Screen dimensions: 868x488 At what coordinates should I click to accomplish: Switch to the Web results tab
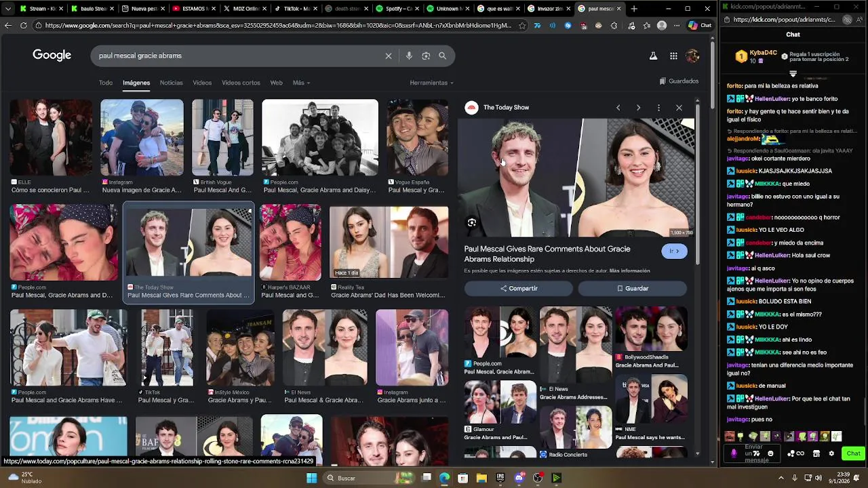pos(276,83)
